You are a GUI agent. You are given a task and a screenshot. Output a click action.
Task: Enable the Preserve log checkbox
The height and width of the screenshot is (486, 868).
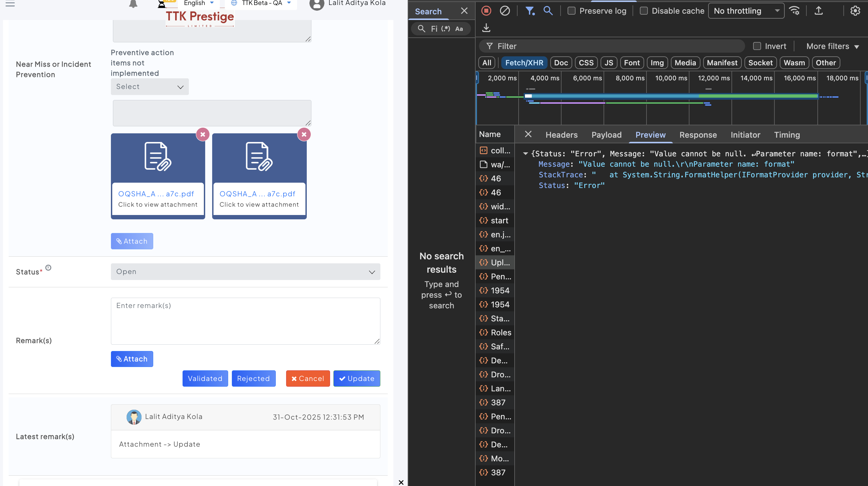(x=572, y=11)
